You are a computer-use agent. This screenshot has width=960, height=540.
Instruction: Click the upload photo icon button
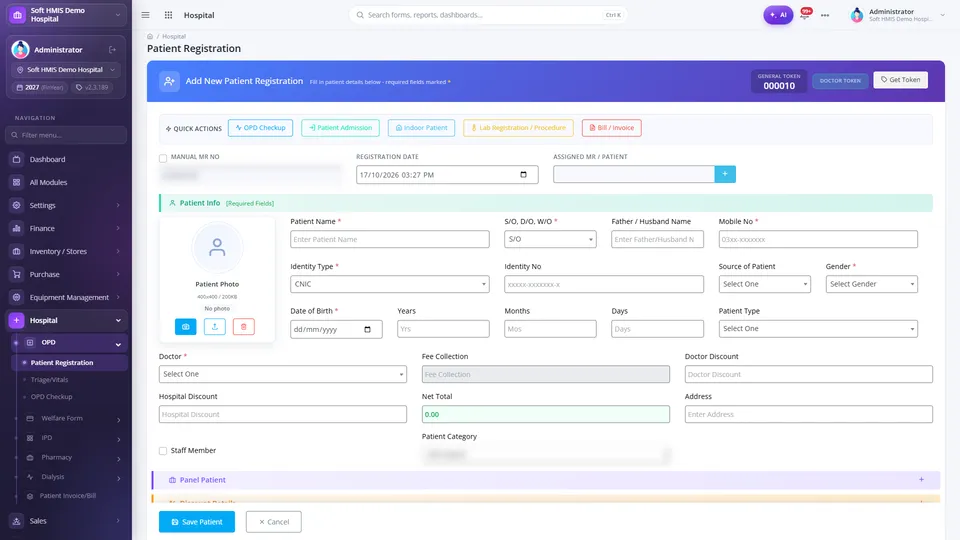tap(214, 326)
